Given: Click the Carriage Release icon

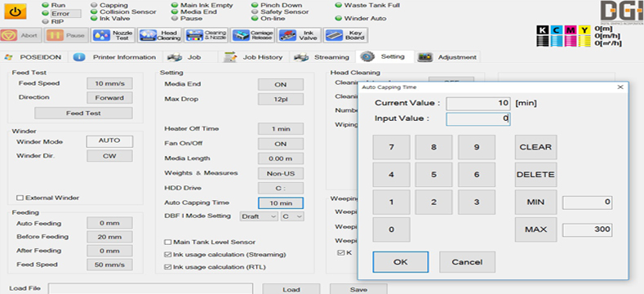Looking at the screenshot, I should [252, 35].
